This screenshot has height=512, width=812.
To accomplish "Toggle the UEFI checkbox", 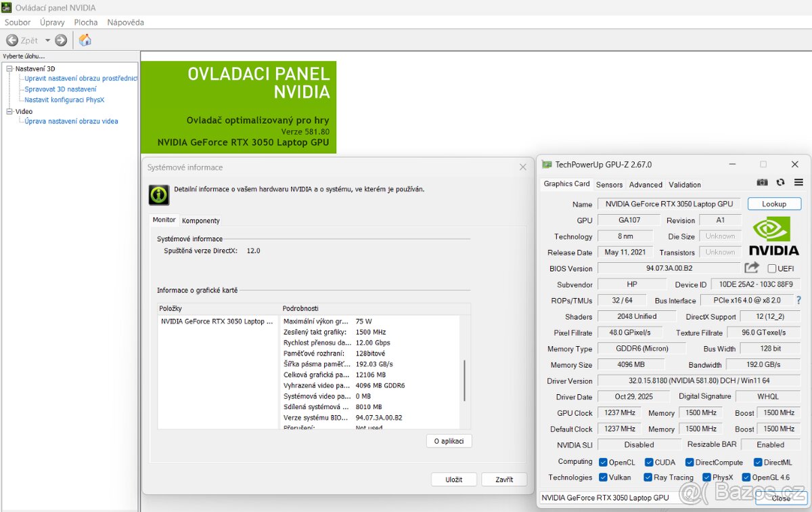I will [772, 269].
